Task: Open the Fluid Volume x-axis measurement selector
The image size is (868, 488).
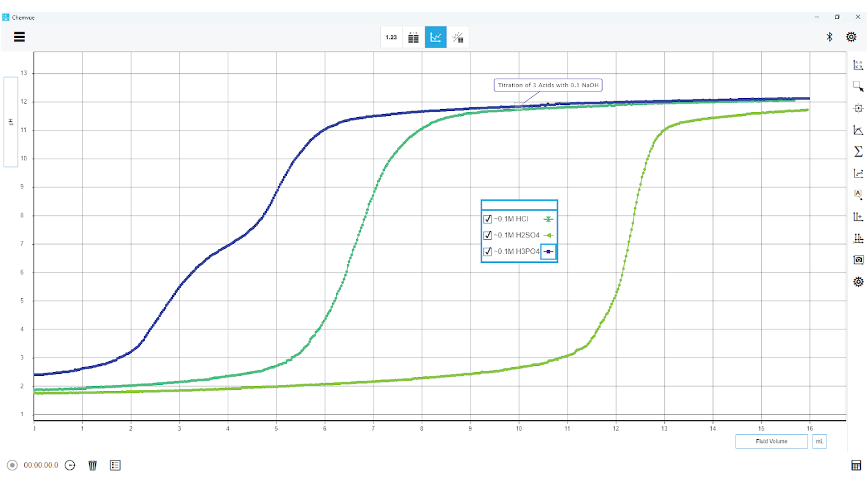Action: [x=772, y=441]
